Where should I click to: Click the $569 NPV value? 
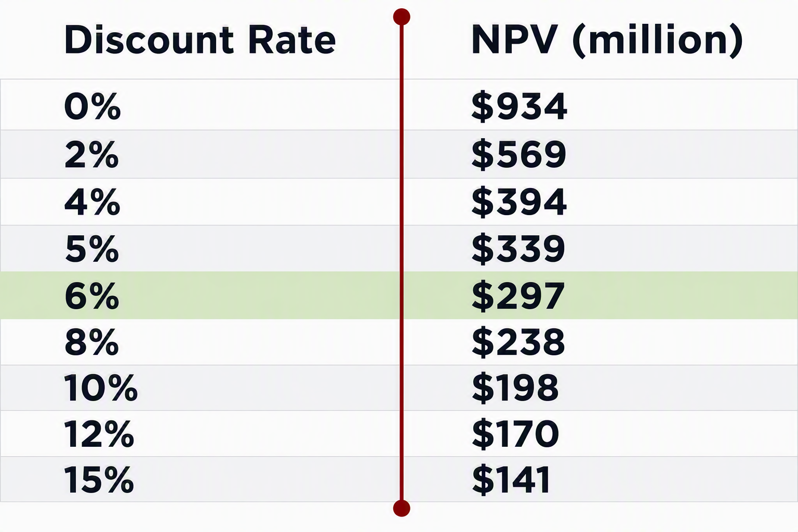pos(518,155)
